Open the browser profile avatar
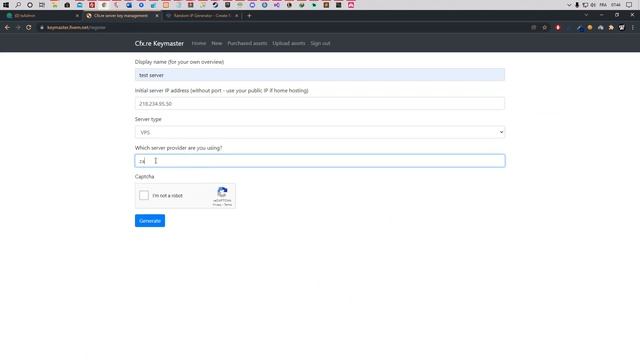This screenshot has width=640, height=360. point(622,27)
